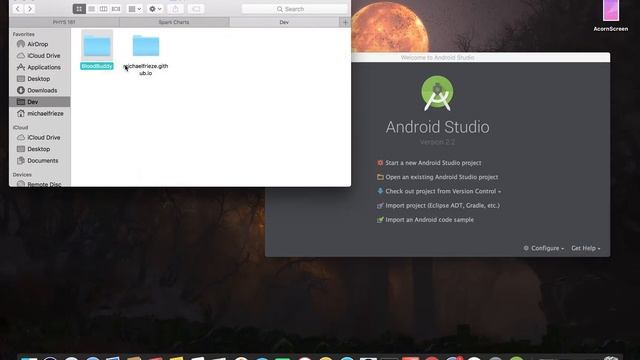The width and height of the screenshot is (640, 360).
Task: Open the Finder action gear menu
Action: coord(155,9)
